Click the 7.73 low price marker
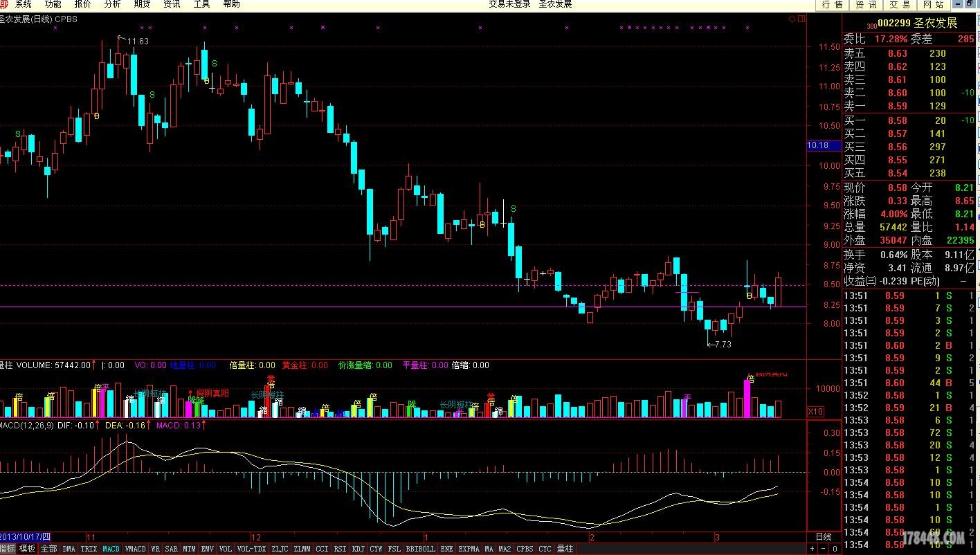Image resolution: width=980 pixels, height=555 pixels. 723,344
